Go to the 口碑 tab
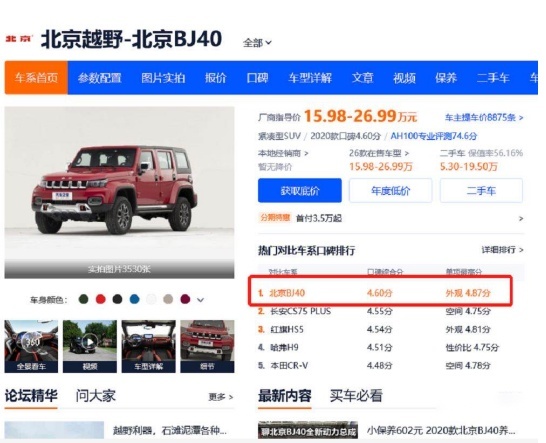The width and height of the screenshot is (546, 443). click(257, 78)
